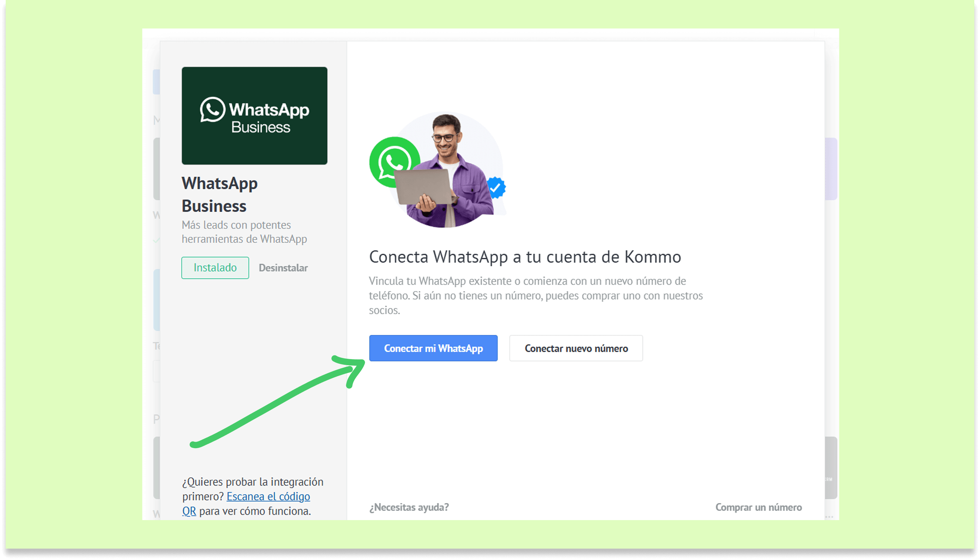Click the blue verified checkmark badge

[496, 188]
